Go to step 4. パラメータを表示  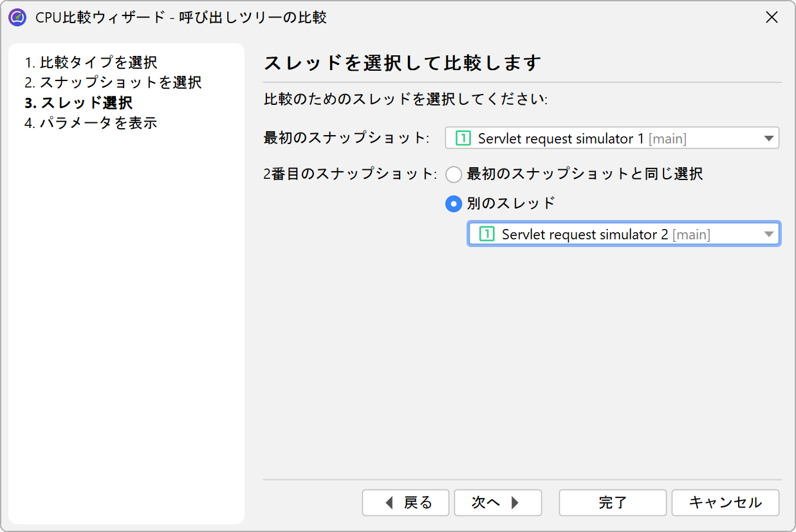(x=91, y=123)
